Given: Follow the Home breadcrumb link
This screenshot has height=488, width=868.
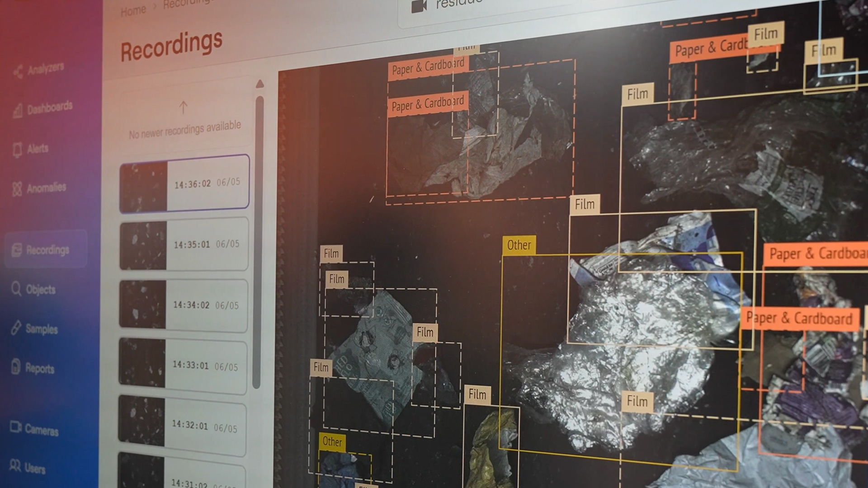Looking at the screenshot, I should (x=133, y=10).
